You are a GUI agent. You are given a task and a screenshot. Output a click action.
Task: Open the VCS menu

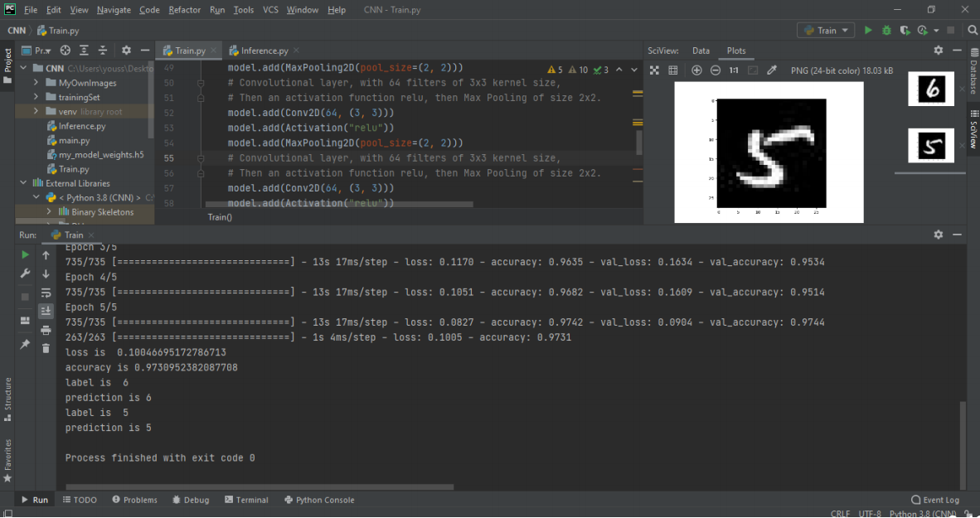pos(270,10)
